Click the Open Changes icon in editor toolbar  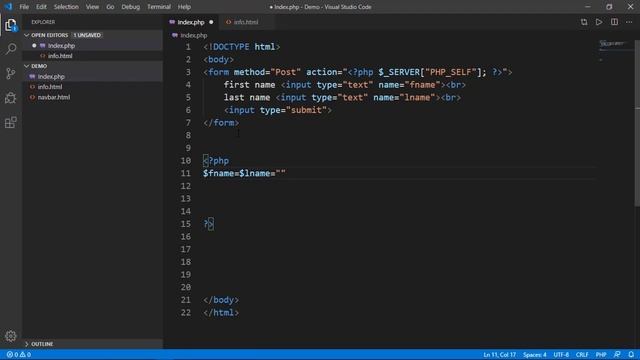click(x=584, y=22)
